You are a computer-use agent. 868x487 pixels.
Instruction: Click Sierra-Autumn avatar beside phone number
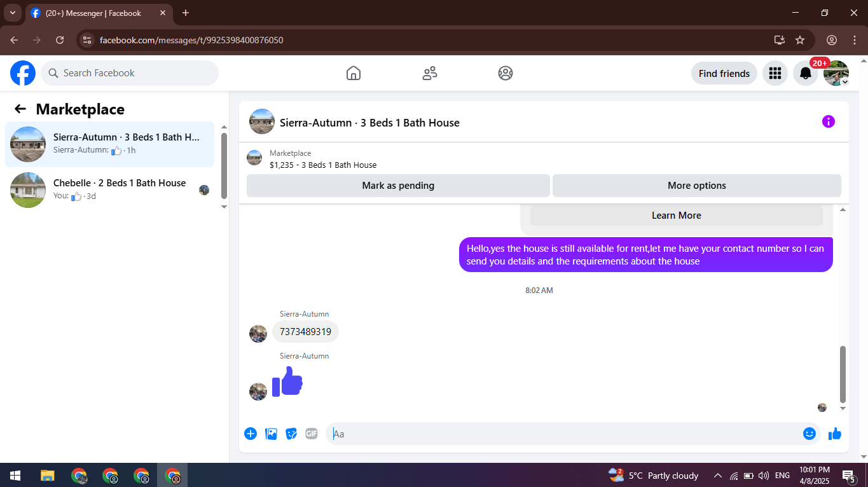pos(258,334)
